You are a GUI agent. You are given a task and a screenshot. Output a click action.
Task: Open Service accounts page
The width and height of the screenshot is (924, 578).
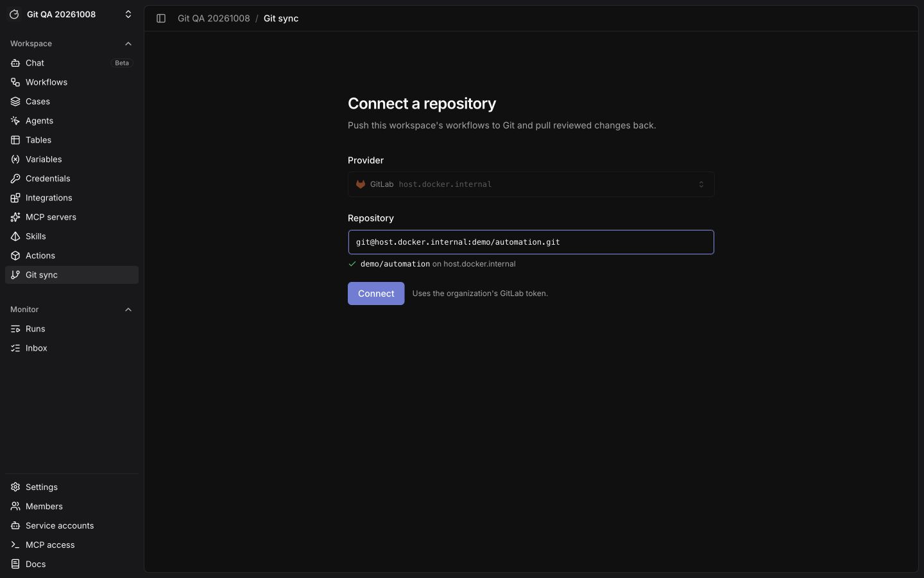72,526
